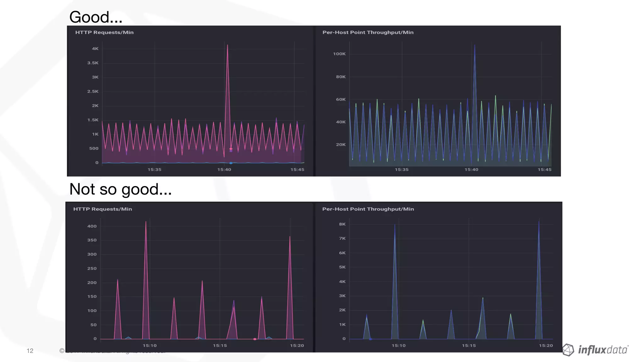Viewport: 644px width, 362px height.
Task: Click top Per-Host Point Throughput/Min title
Action: tap(368, 32)
